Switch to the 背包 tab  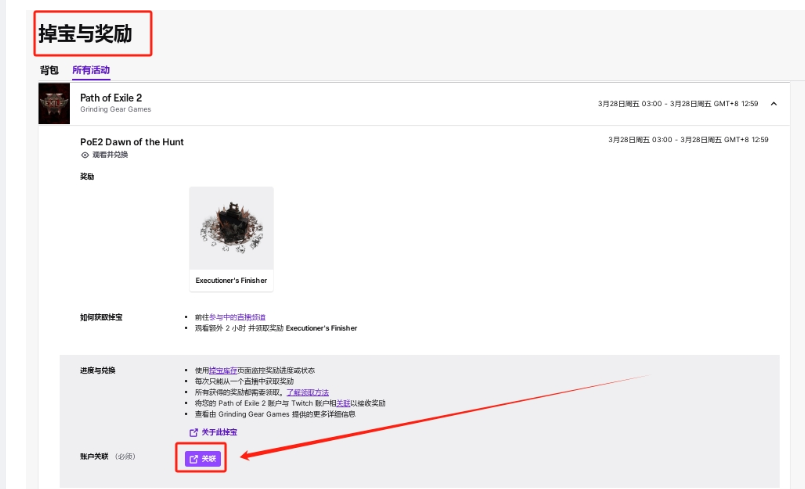click(49, 70)
